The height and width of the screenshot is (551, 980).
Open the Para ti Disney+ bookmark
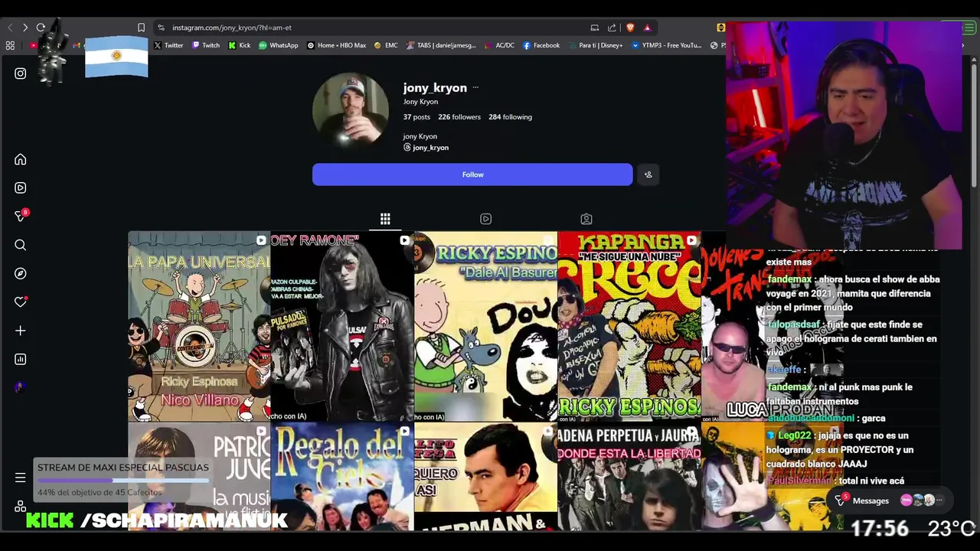(595, 45)
